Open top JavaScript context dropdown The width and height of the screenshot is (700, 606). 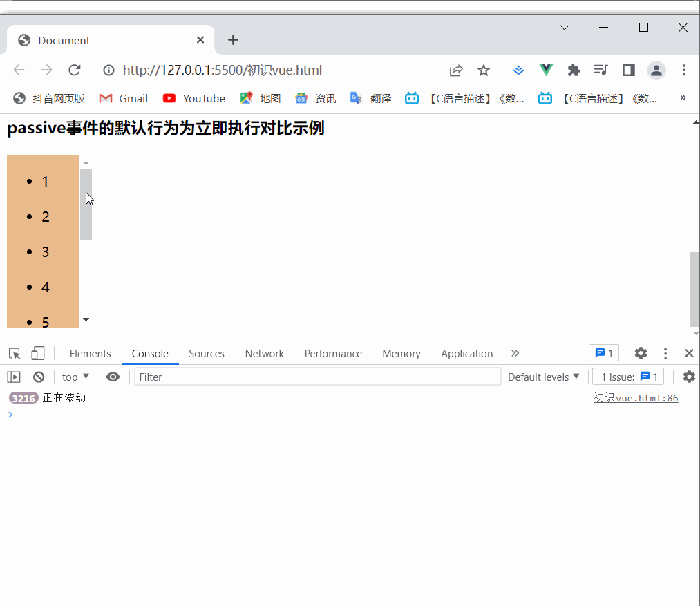pos(75,377)
